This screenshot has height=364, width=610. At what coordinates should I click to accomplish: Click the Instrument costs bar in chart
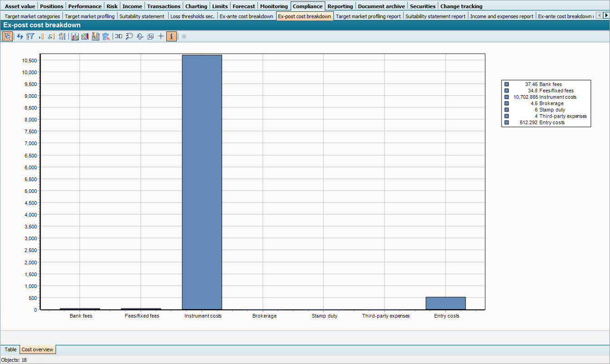coord(202,182)
